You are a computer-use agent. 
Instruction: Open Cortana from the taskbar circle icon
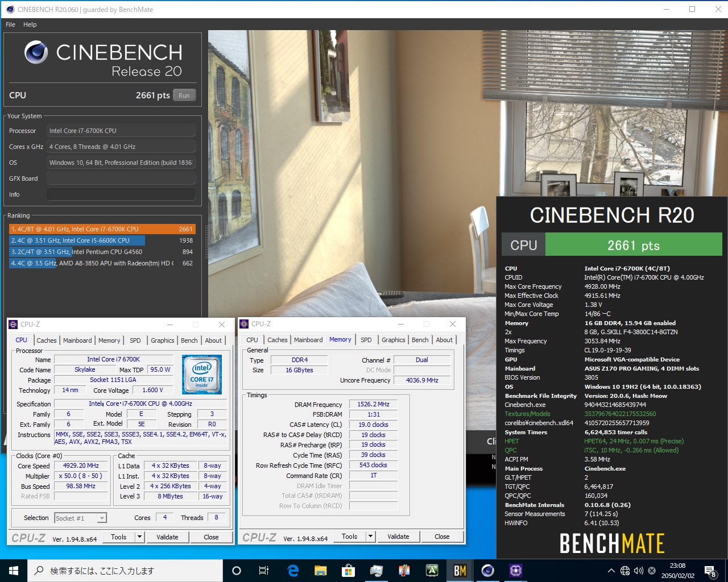click(x=237, y=571)
